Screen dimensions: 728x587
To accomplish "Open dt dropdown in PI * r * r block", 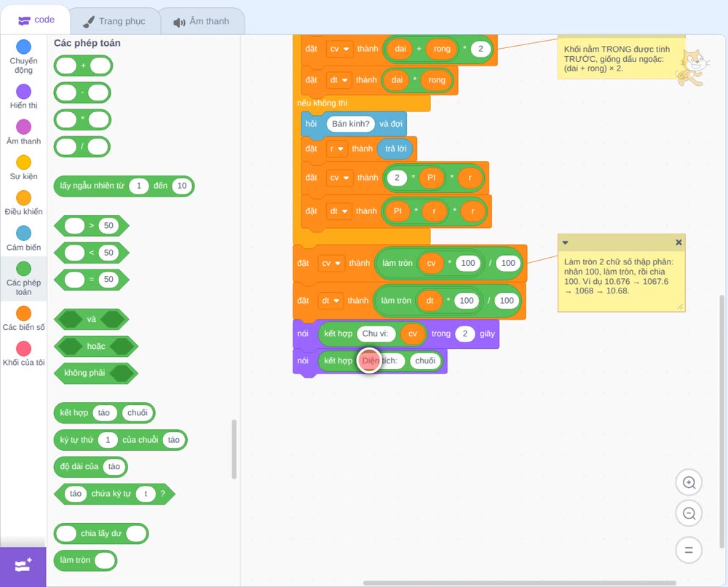I will (x=339, y=211).
